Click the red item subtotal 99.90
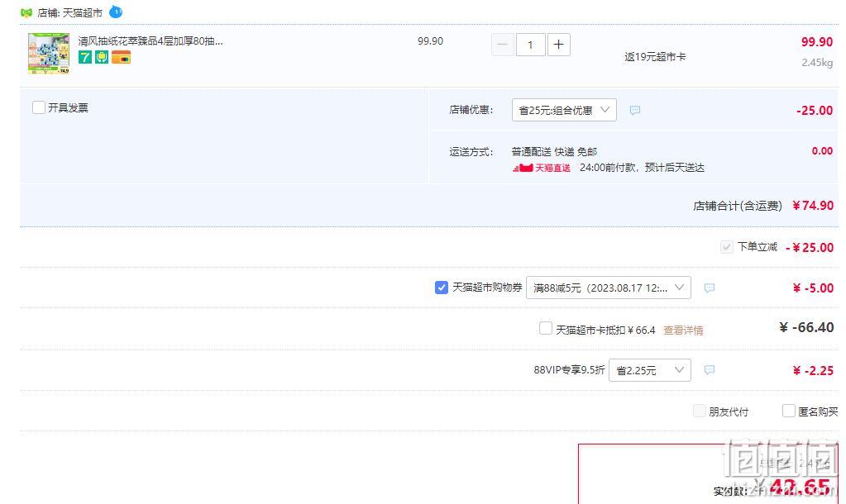The width and height of the screenshot is (846, 504). click(x=817, y=42)
